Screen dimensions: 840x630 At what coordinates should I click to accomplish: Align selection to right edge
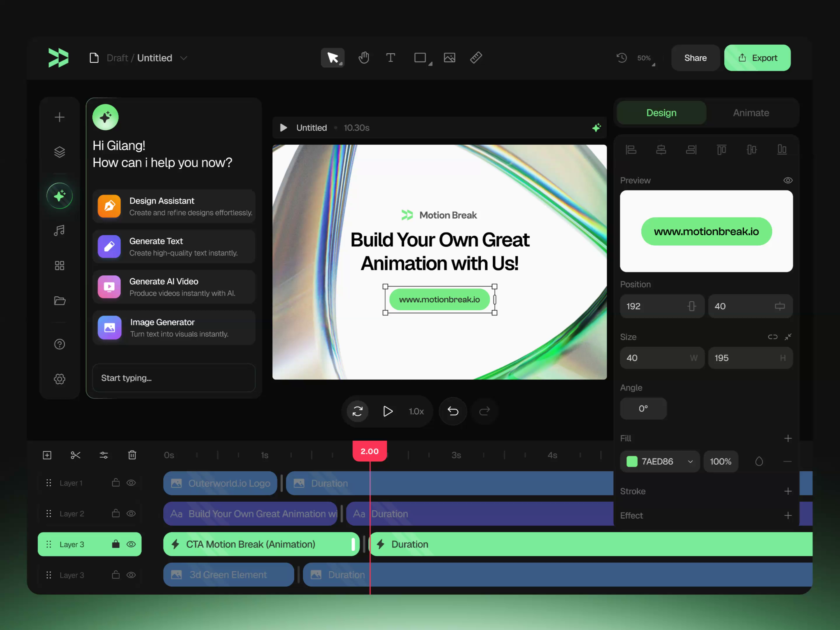[691, 150]
